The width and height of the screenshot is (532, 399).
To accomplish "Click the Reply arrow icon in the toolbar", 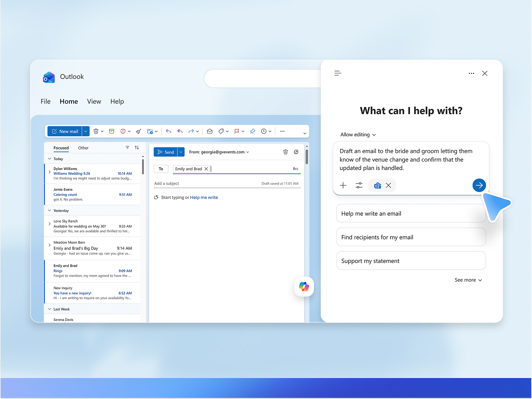I will [169, 131].
